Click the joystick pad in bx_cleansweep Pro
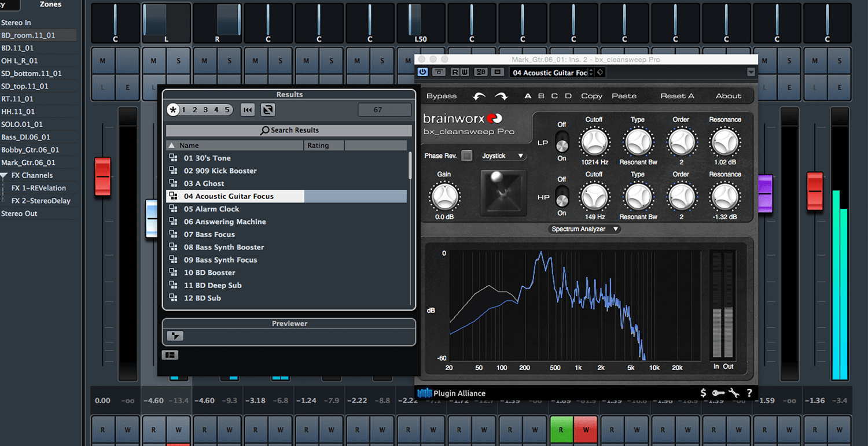 tap(503, 193)
